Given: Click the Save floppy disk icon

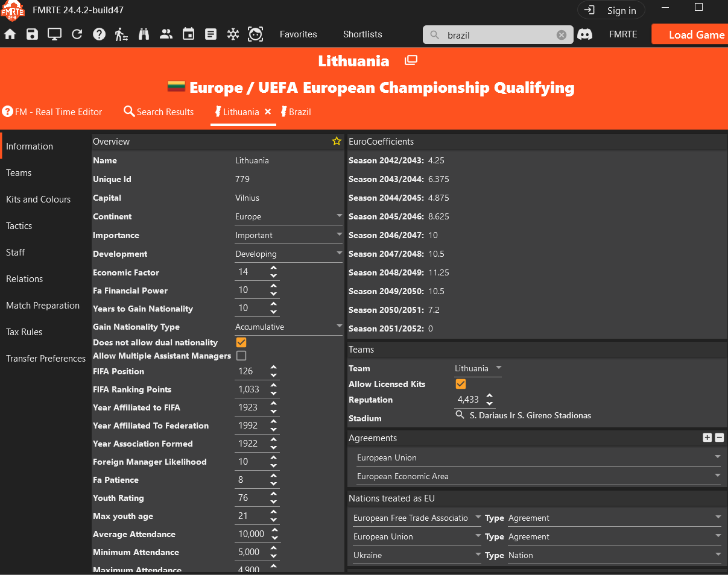Looking at the screenshot, I should pyautogui.click(x=32, y=34).
